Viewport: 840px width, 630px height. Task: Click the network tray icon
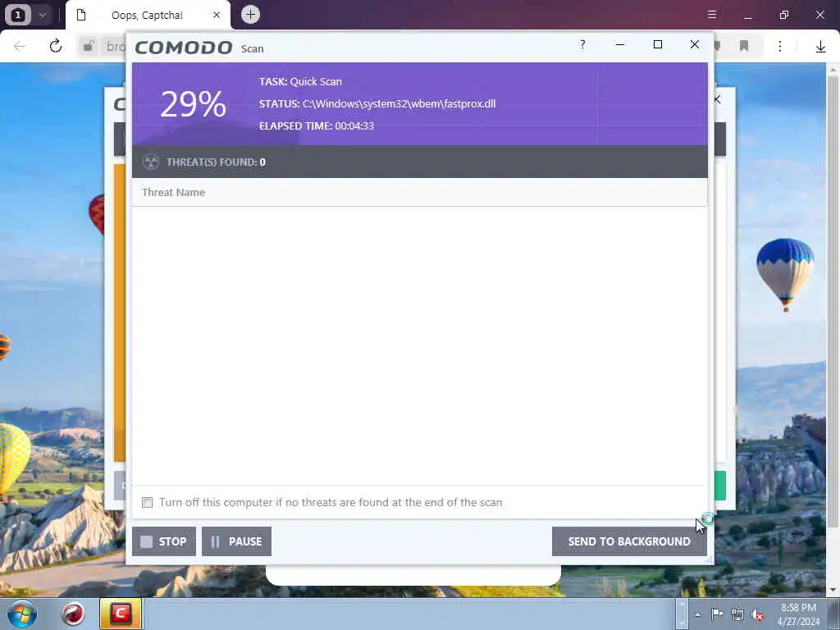(x=737, y=614)
